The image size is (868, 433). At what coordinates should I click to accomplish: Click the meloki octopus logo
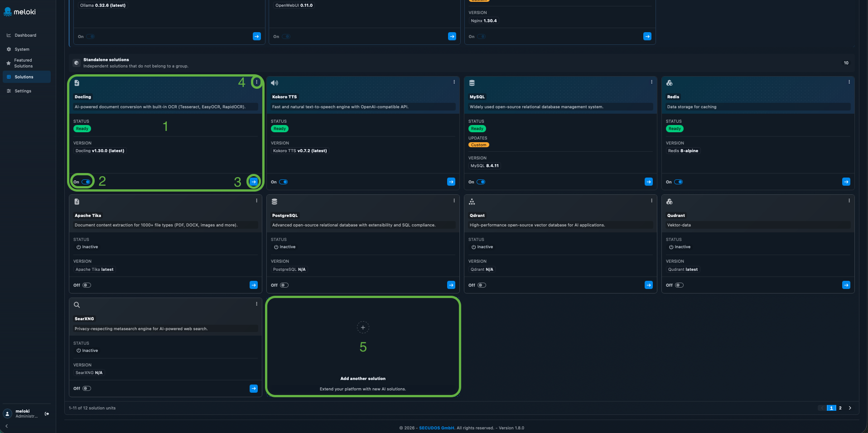tap(8, 12)
